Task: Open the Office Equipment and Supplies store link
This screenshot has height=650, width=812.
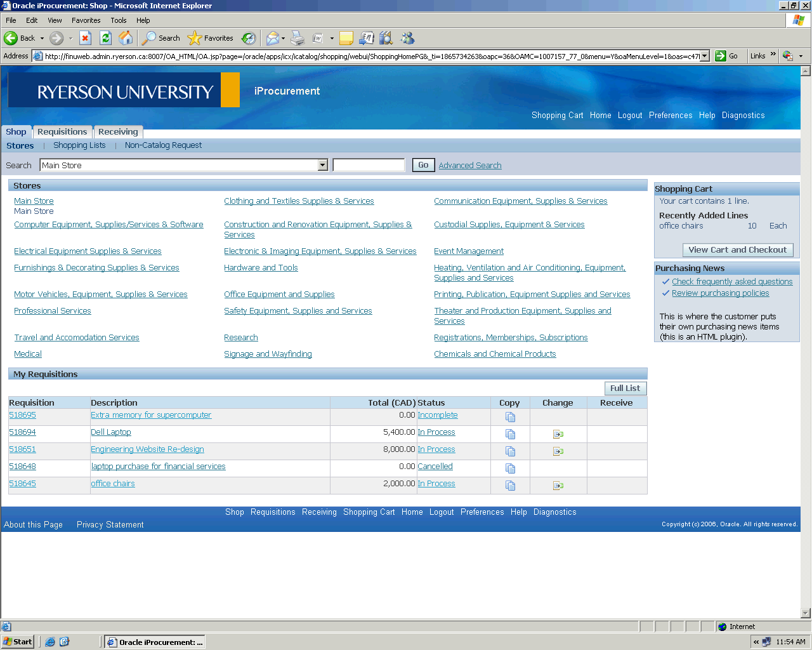Action: [279, 295]
